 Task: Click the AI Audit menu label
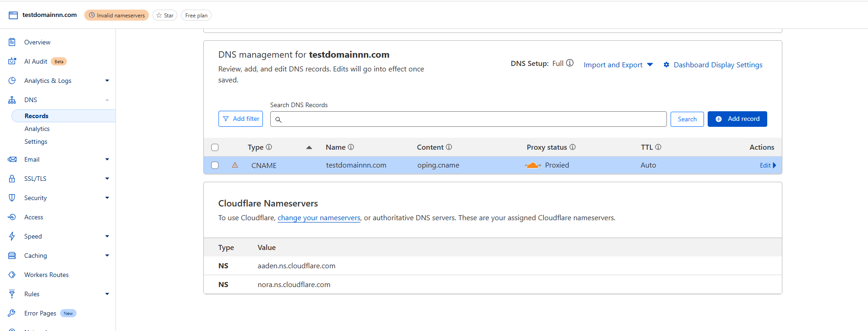(x=36, y=61)
